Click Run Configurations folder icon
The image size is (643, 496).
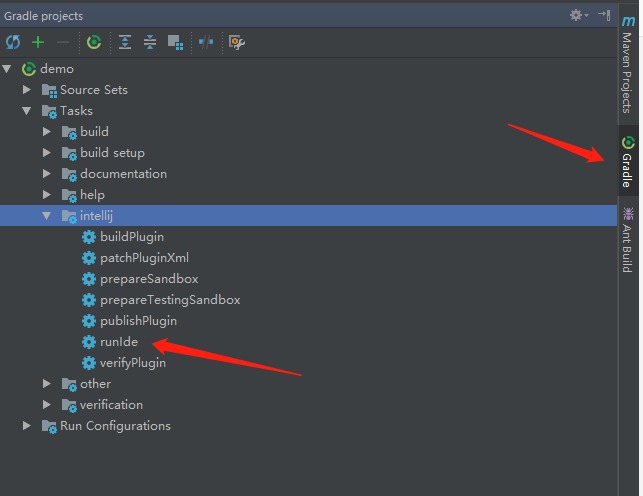(49, 426)
